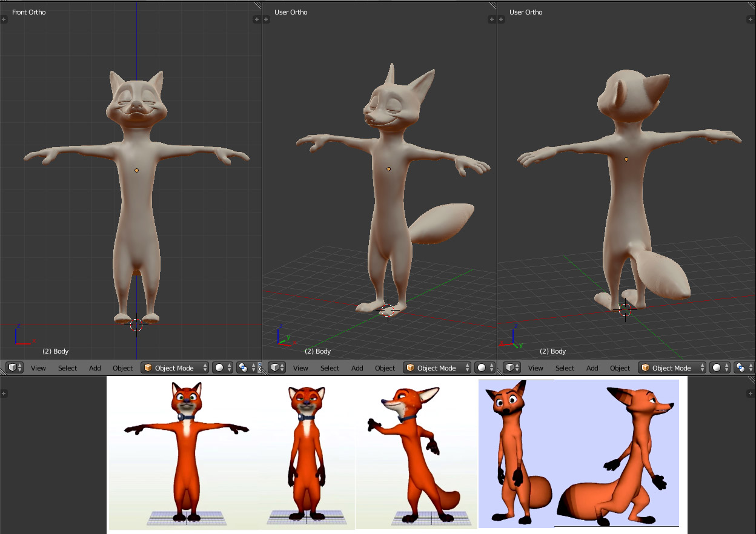Screen dimensions: 756x534
Task: Click Body origin dot in right viewport
Action: click(x=626, y=159)
